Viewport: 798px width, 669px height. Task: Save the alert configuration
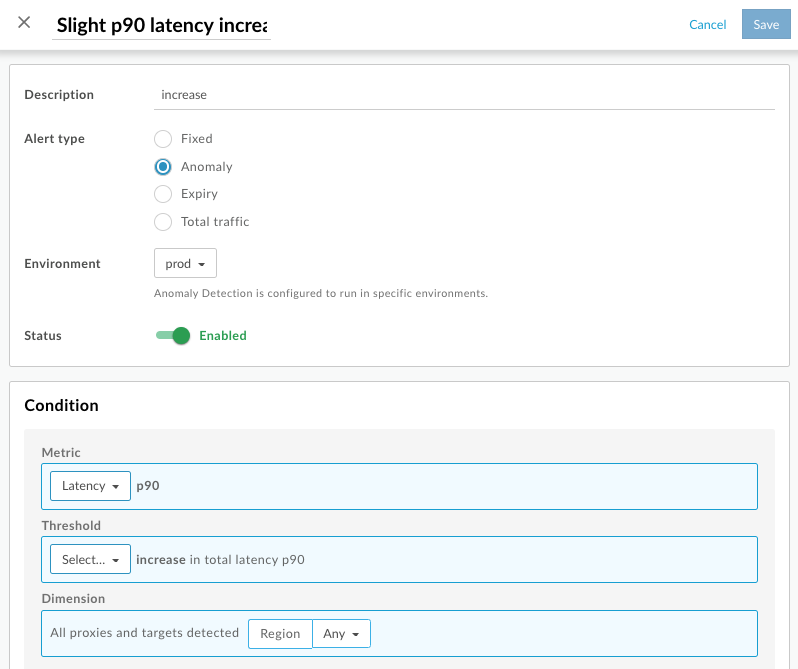[766, 25]
